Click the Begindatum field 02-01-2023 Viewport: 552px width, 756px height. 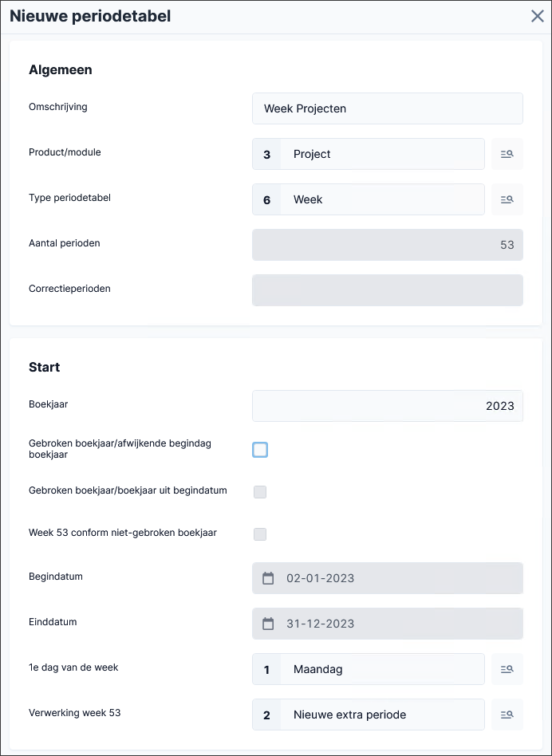click(x=388, y=578)
